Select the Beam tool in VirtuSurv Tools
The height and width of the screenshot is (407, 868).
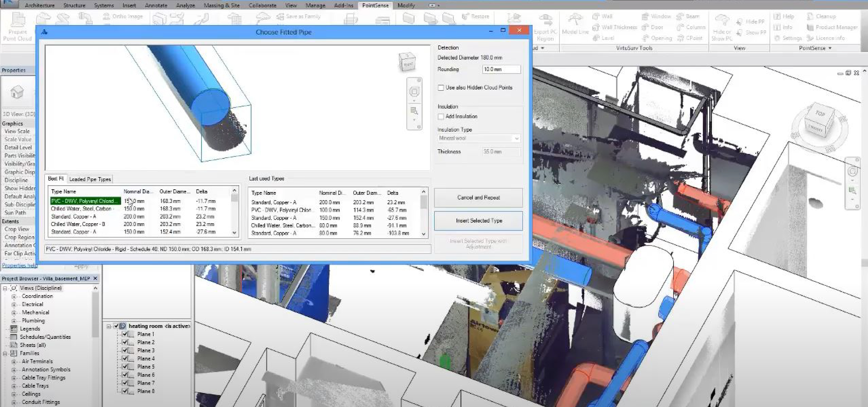pos(688,16)
